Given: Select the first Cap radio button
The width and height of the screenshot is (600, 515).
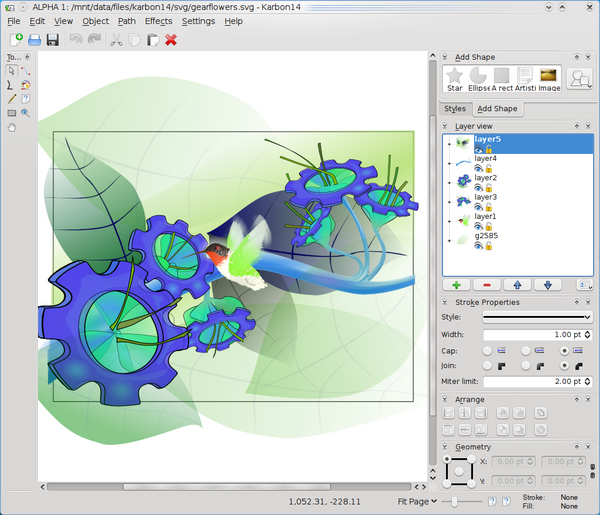Looking at the screenshot, I should 487,351.
